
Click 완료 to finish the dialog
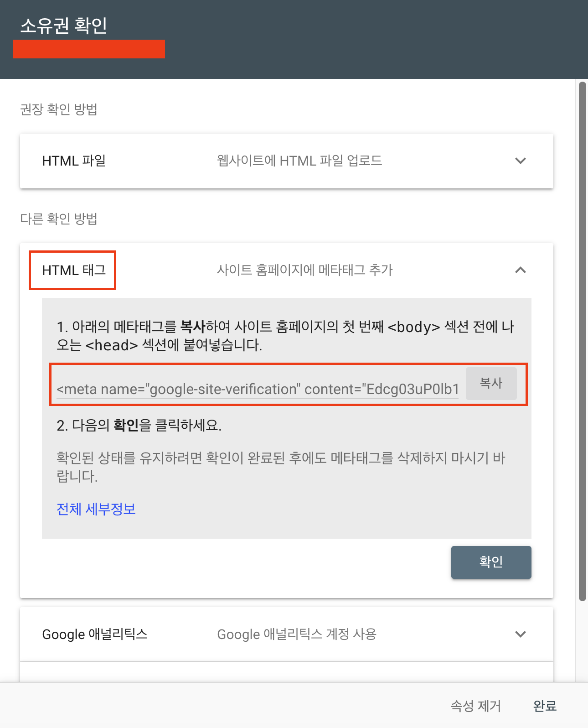click(545, 706)
